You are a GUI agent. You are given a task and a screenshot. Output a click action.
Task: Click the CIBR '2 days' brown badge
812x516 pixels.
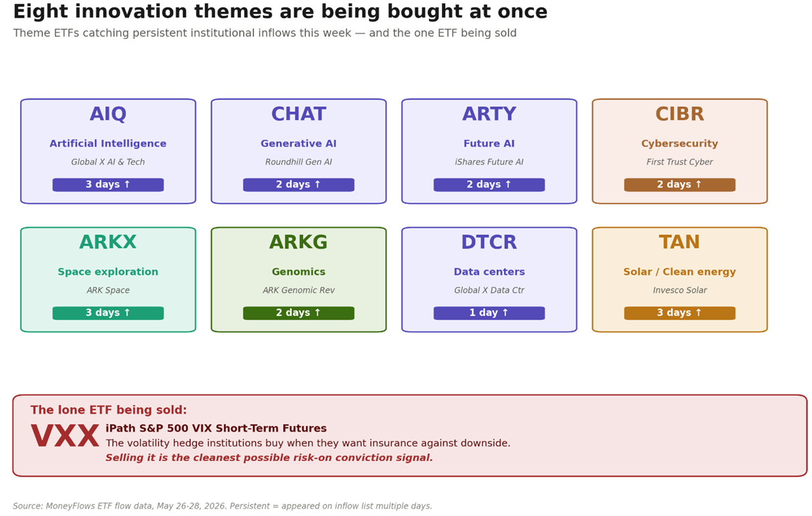680,185
